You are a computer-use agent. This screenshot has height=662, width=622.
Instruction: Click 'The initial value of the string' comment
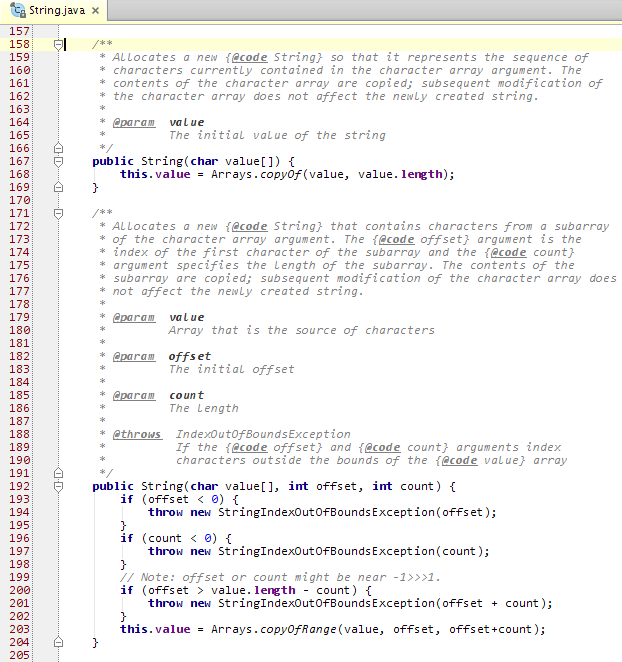[277, 136]
